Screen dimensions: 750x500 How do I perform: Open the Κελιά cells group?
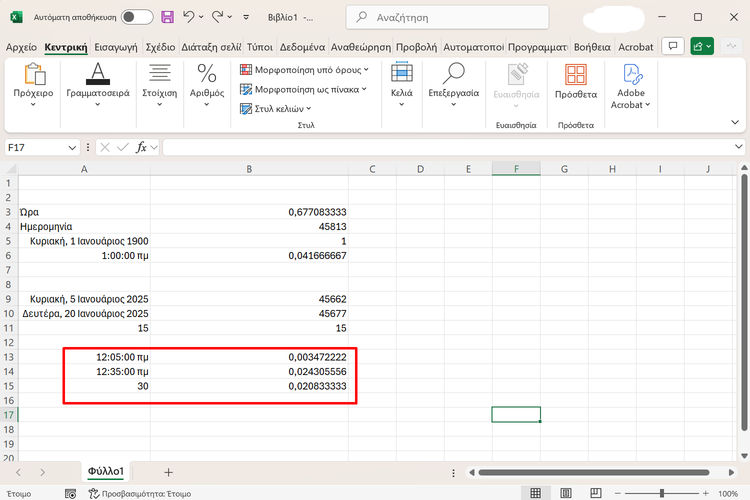point(402,85)
